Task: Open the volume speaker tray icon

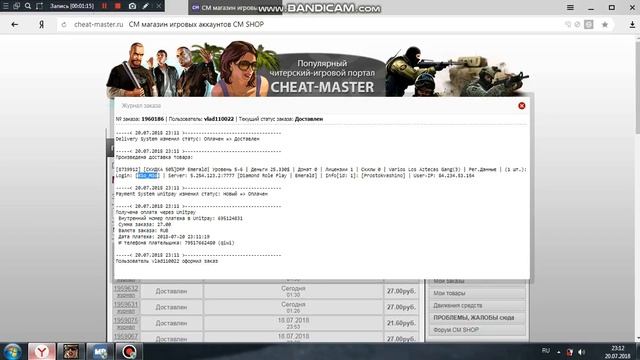Action: [x=582, y=352]
